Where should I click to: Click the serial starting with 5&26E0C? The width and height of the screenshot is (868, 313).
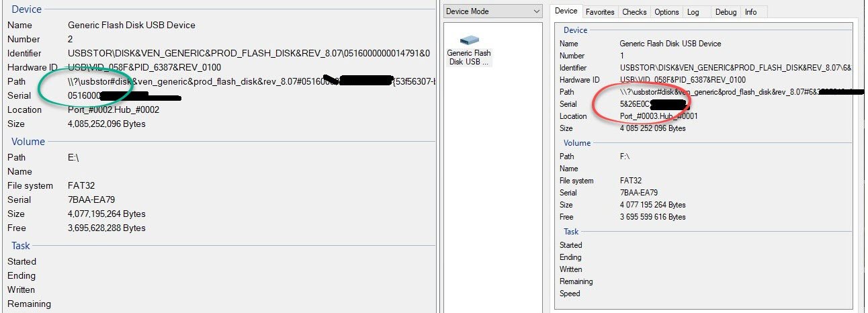(x=654, y=104)
